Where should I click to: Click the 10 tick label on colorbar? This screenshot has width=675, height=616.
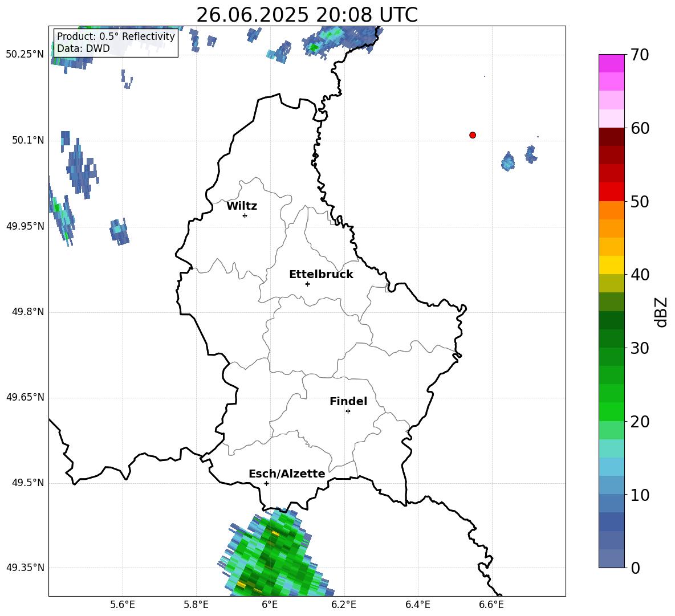pos(640,495)
